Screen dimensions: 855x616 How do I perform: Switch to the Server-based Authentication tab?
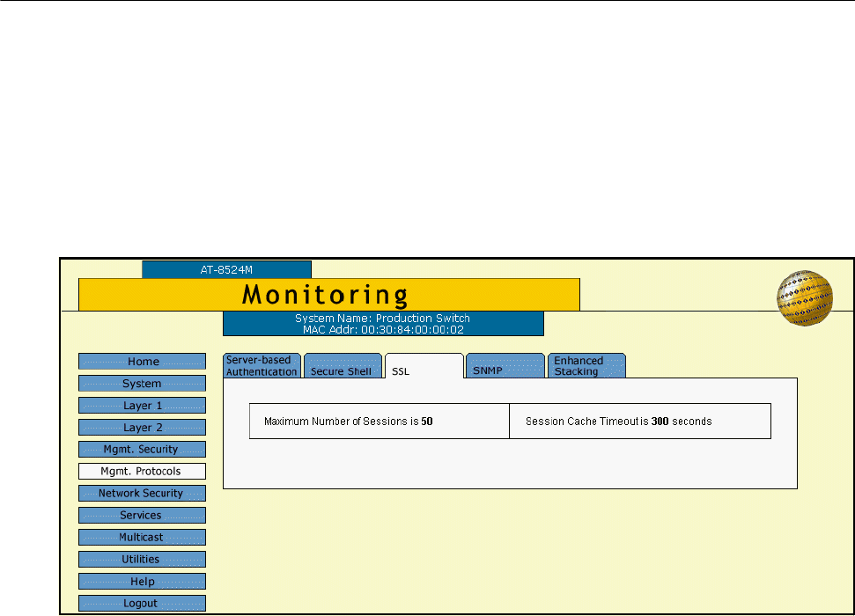262,366
